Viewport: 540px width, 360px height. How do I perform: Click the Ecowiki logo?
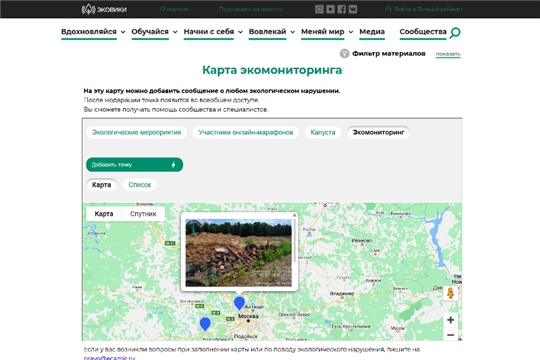click(104, 9)
